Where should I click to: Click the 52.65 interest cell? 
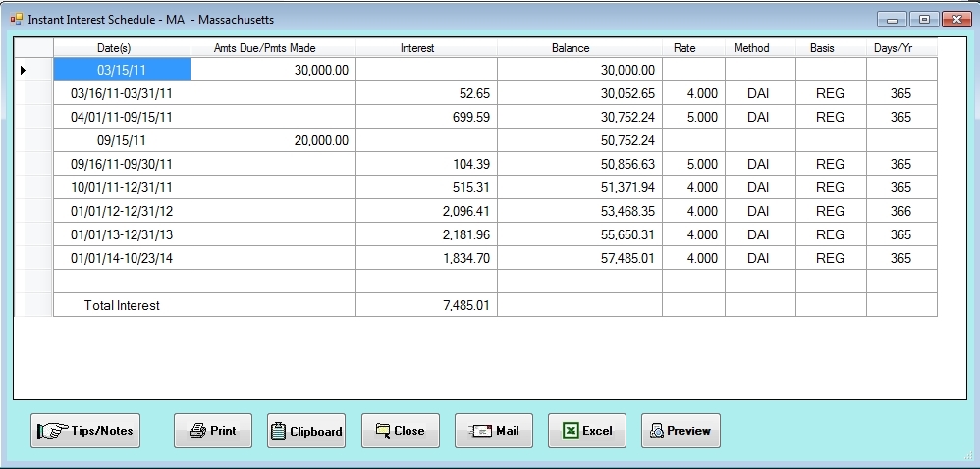click(426, 93)
